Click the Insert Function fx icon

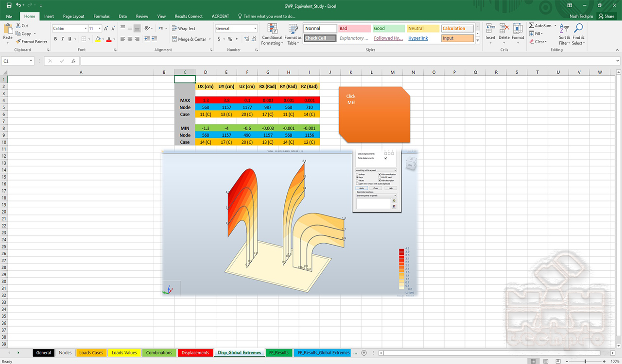tap(73, 61)
